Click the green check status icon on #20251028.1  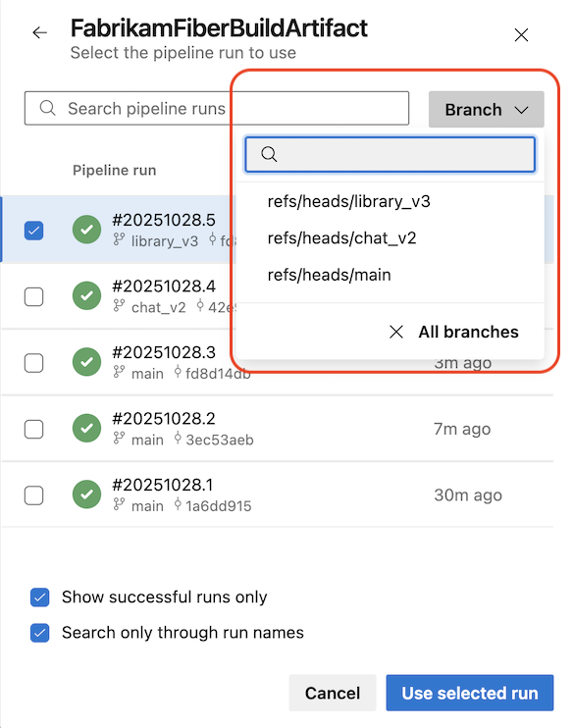click(x=87, y=494)
